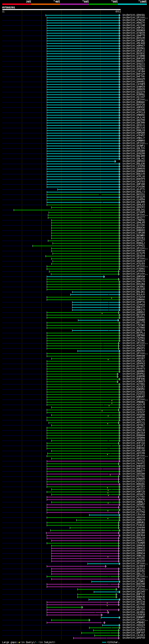The width and height of the screenshot is (149, 644).
Task: Select the UniRef100_Q9LRM5 label
Action: 133,202
